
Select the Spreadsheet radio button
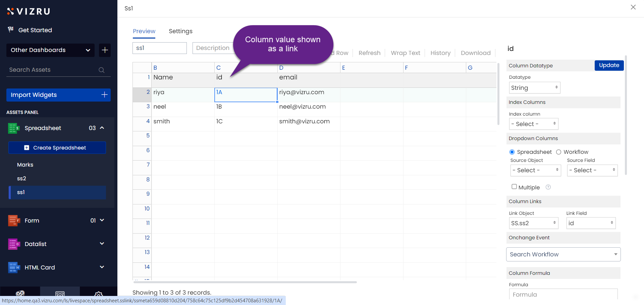(512, 152)
